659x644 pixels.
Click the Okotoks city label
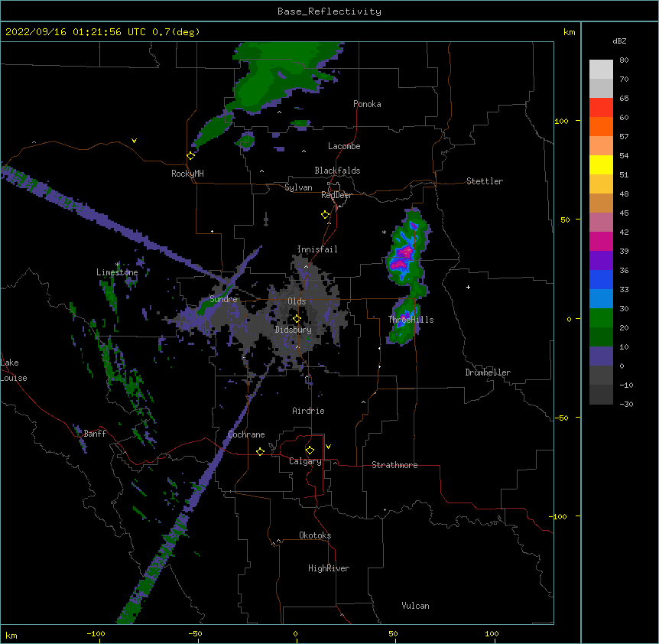click(x=315, y=535)
